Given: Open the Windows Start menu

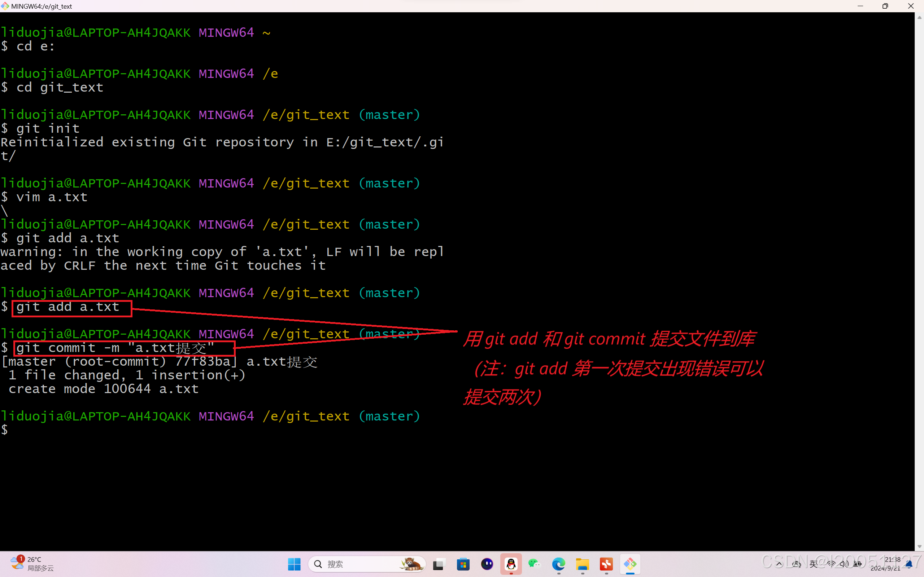Looking at the screenshot, I should (294, 564).
